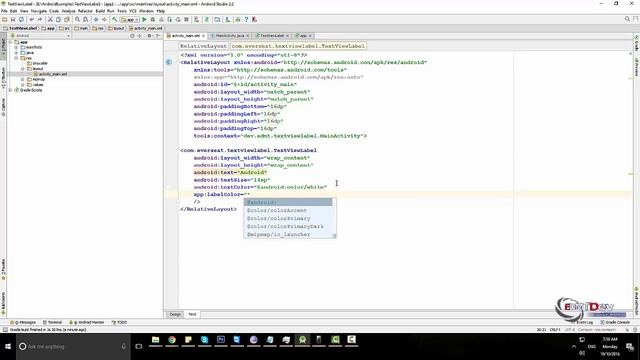The width and height of the screenshot is (640, 360).
Task: Click the Help question mark icon
Action: [x=246, y=20]
